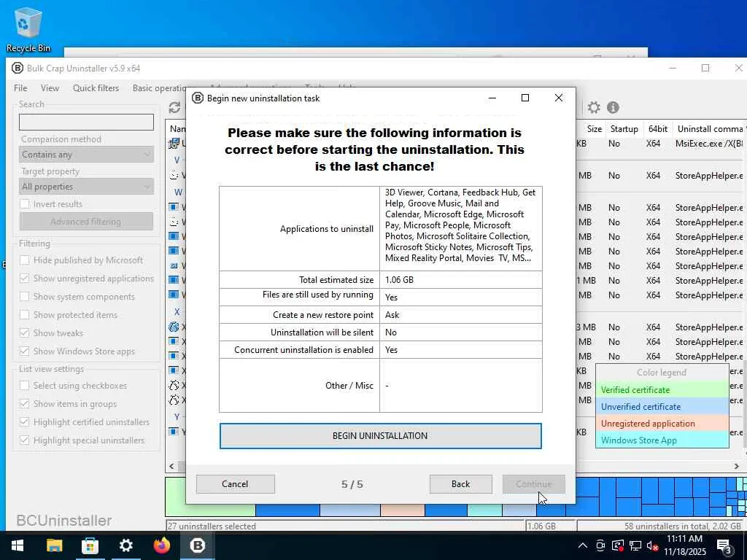Screen dimensions: 747x560
Task: Sort by the Size column header
Action: point(594,129)
